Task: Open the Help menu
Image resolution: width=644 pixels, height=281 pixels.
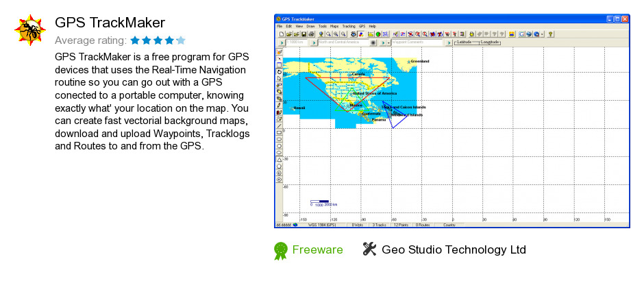Action: pos(373,26)
